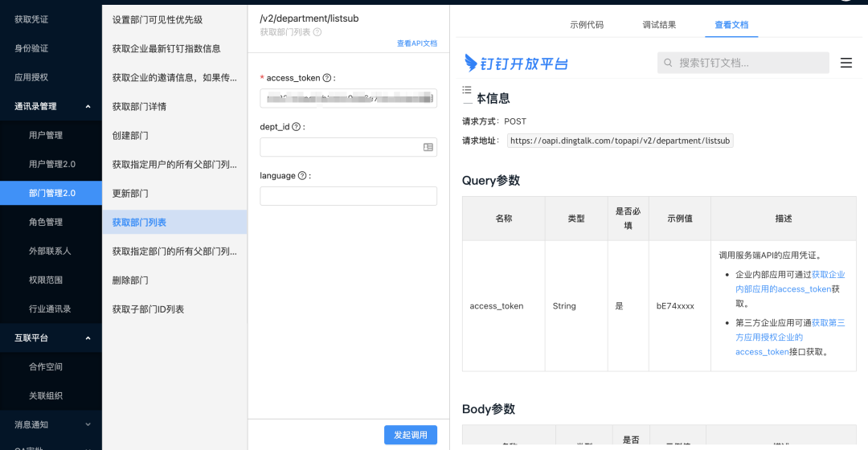Open the 查看API文档 link
The width and height of the screenshot is (868, 450).
[x=416, y=43]
